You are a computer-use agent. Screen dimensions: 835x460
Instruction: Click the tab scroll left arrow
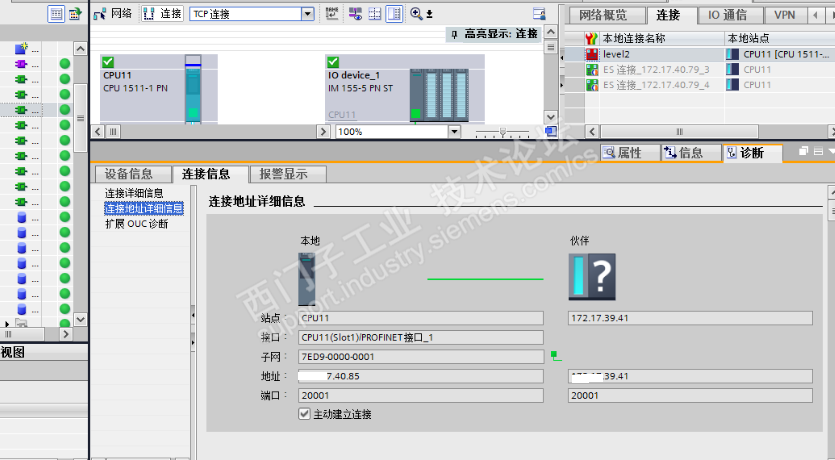pos(815,15)
